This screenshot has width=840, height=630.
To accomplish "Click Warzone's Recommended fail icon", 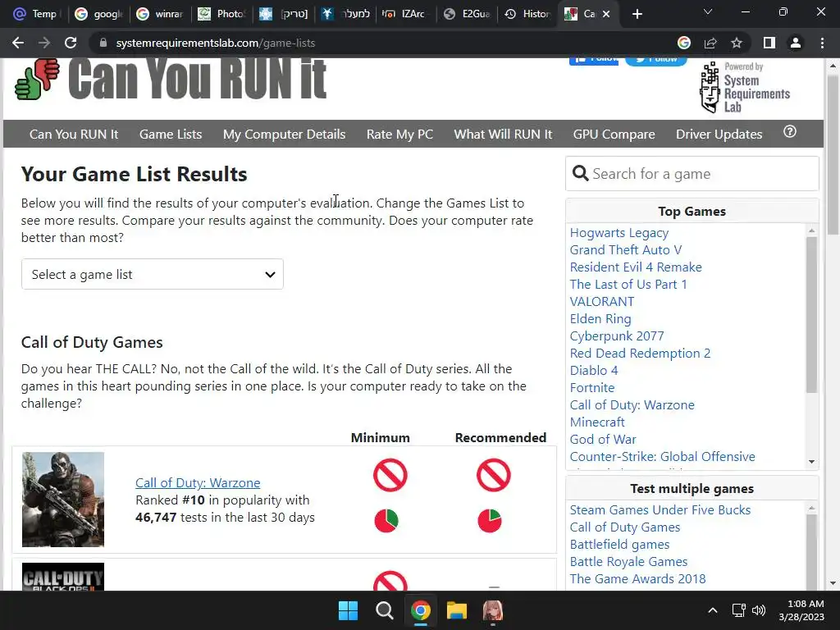I will [493, 475].
